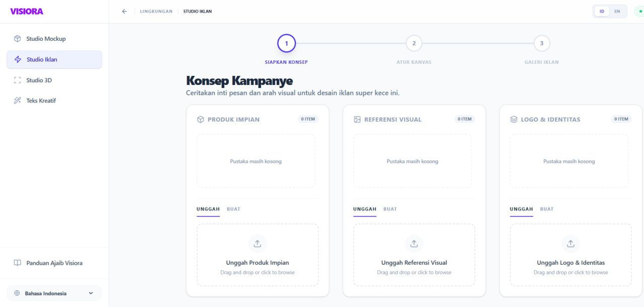Click 0 ITEM badge in Produk Impian

click(x=308, y=119)
